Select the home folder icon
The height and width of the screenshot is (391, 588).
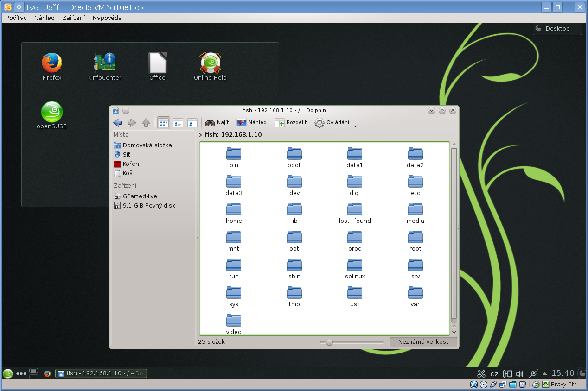(234, 209)
